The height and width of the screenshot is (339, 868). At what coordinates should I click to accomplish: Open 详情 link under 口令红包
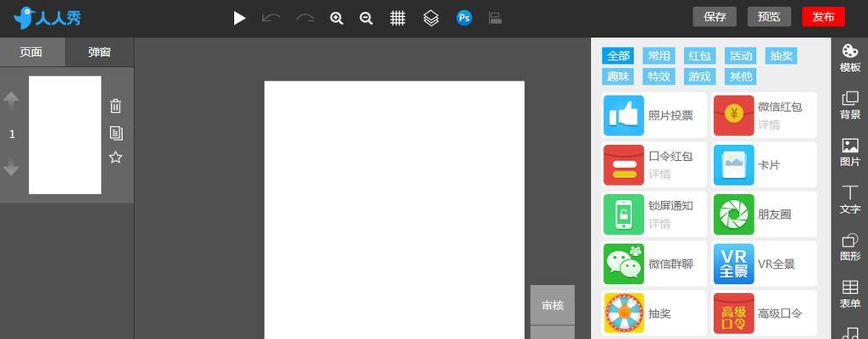pyautogui.click(x=659, y=175)
